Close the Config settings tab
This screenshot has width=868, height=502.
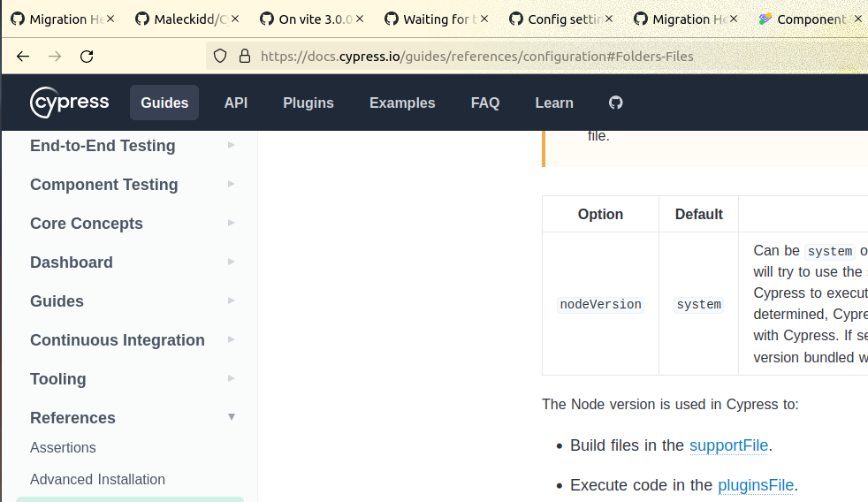[608, 19]
